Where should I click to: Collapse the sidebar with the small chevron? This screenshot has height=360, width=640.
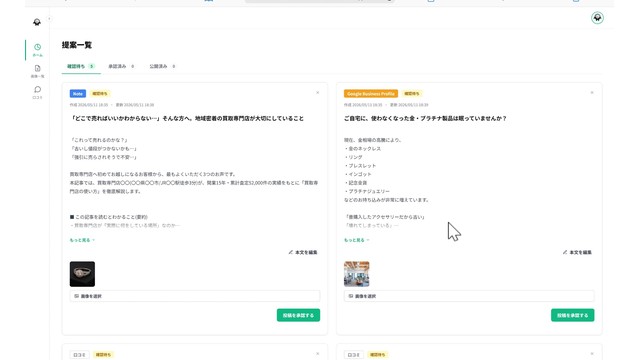coord(49,18)
